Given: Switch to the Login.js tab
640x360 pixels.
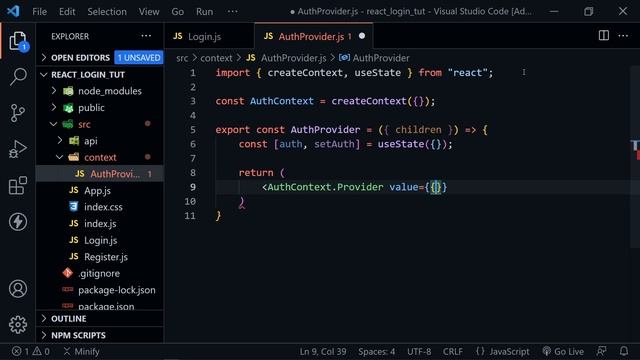Looking at the screenshot, I should [209, 36].
